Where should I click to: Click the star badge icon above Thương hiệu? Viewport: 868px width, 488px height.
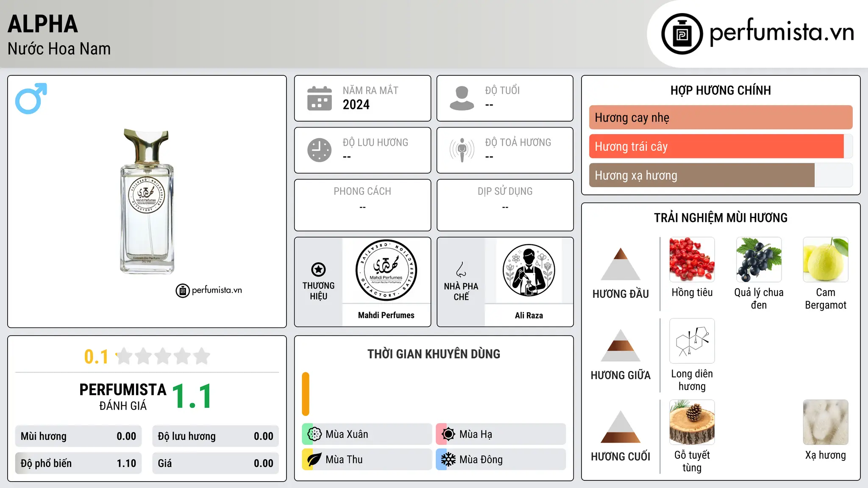click(x=318, y=269)
